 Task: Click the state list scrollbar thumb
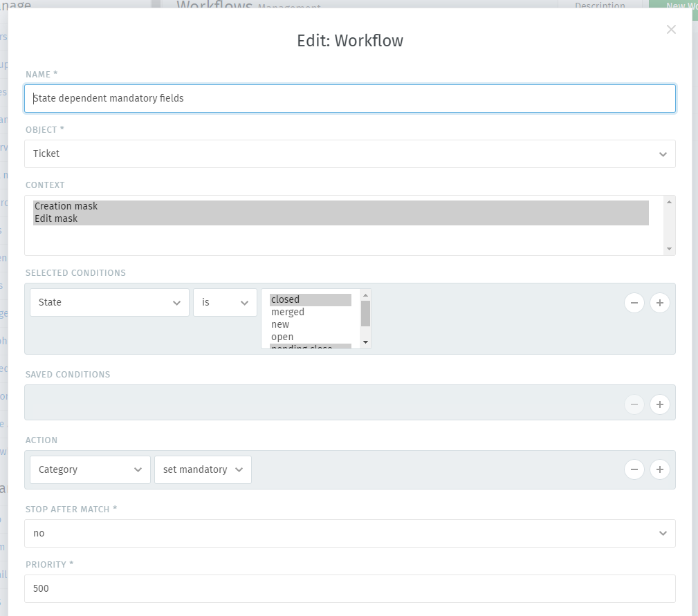[x=365, y=314]
